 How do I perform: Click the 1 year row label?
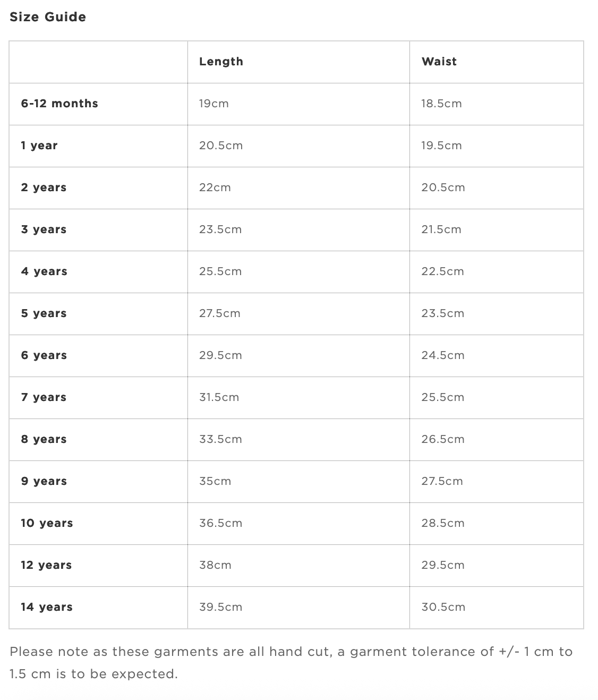click(39, 146)
